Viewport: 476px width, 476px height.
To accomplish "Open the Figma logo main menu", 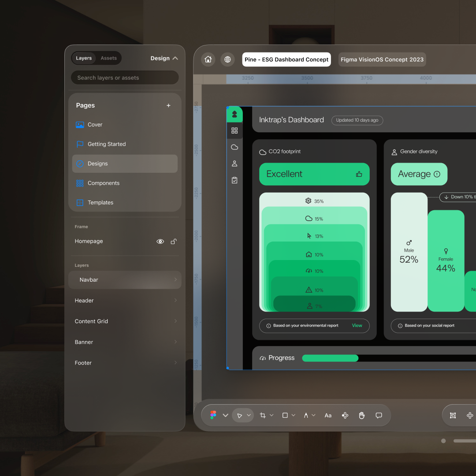I will pyautogui.click(x=213, y=415).
